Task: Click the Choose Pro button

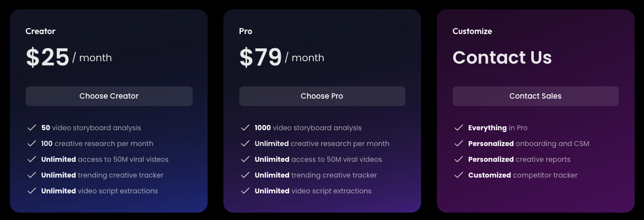Action: (x=322, y=96)
